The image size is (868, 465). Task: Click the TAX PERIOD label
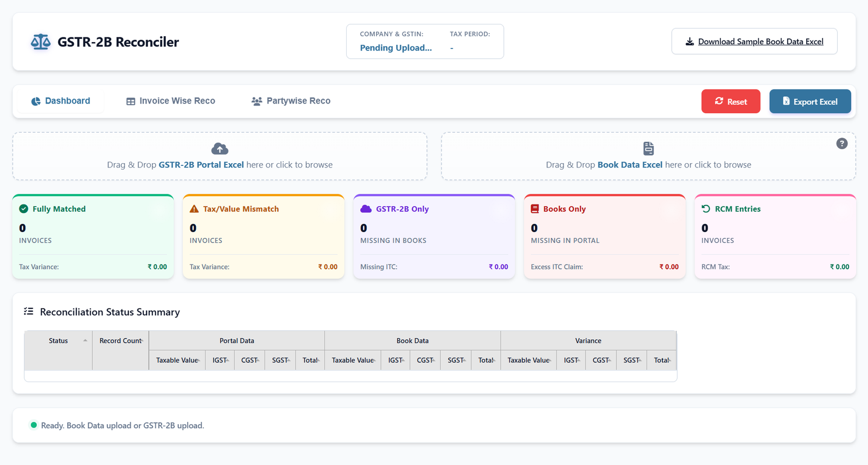click(x=470, y=34)
